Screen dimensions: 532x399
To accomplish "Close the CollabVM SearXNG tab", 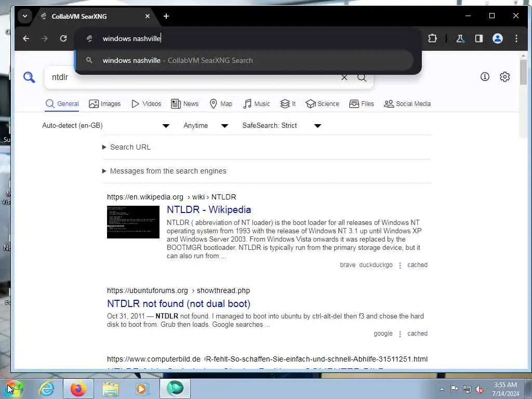I will 147,16.
